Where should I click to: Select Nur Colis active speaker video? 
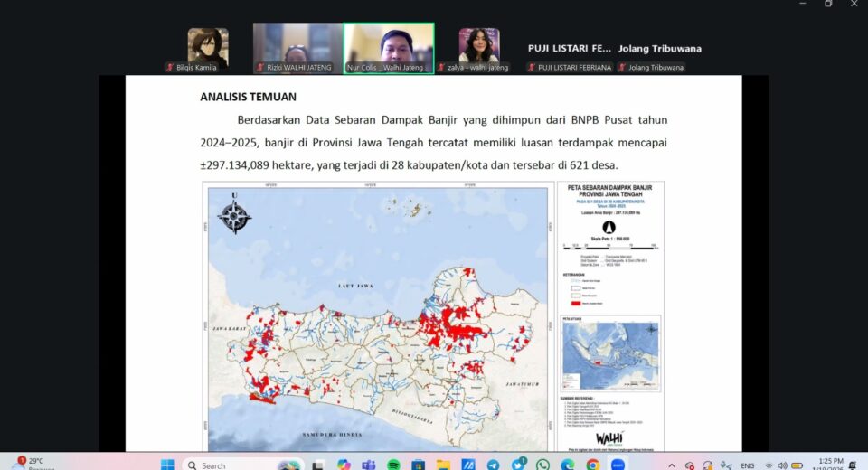[389, 48]
